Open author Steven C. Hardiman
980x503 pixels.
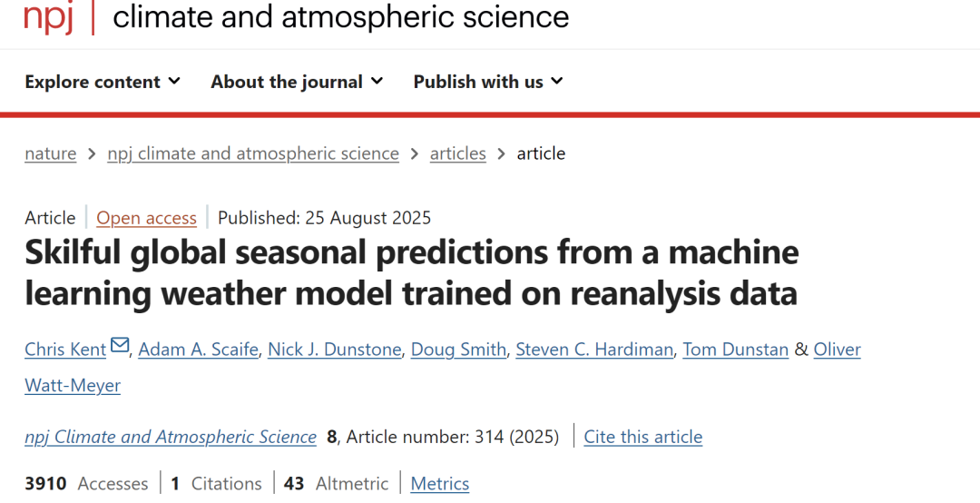coord(594,349)
